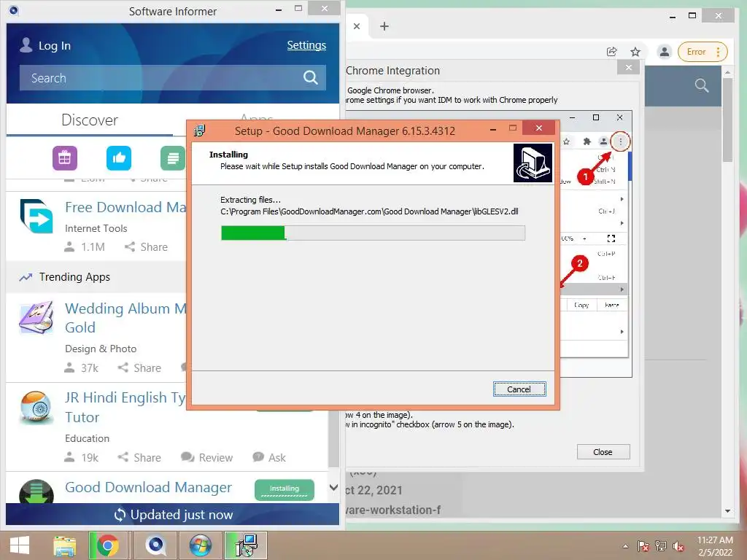
Task: Click the muted volume tray icon
Action: pos(678,546)
